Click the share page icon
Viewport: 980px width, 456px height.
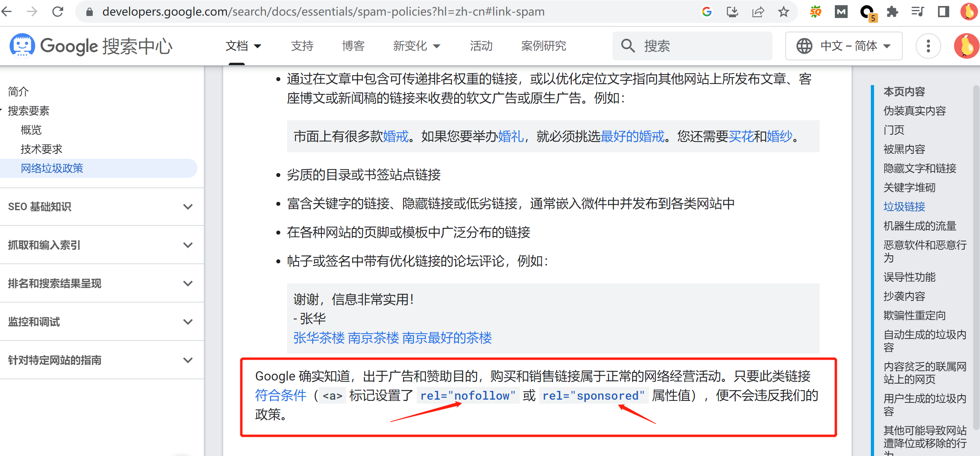758,12
